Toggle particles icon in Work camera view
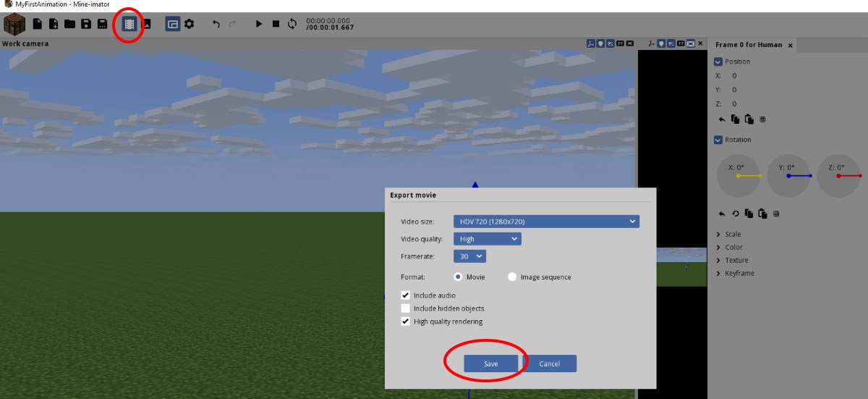The height and width of the screenshot is (399, 868). coord(610,44)
